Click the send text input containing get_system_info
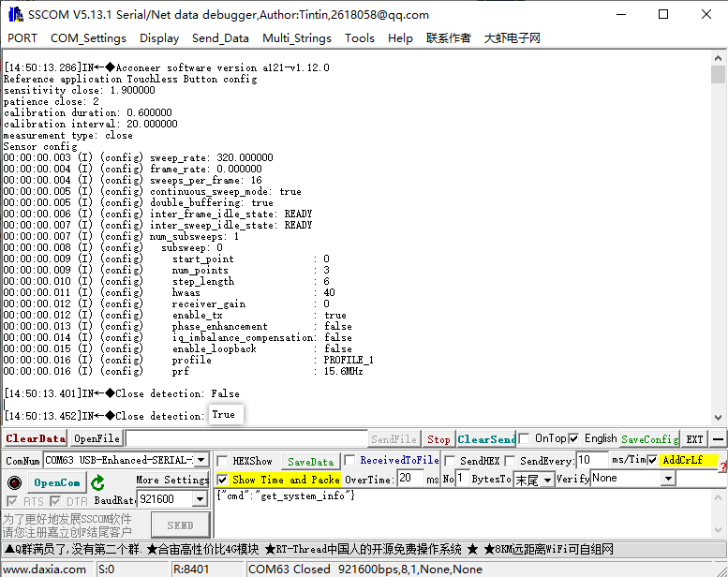Viewport: 728px width, 577px height. click(x=468, y=510)
